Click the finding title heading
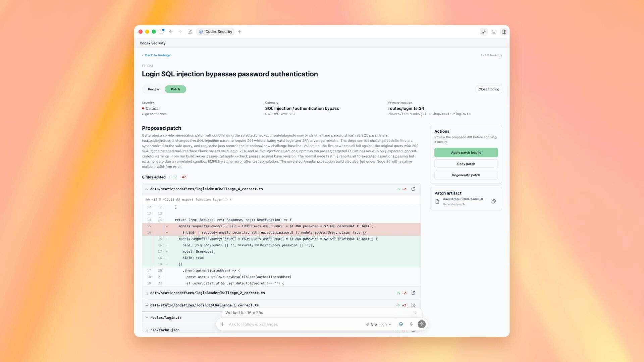Image resolution: width=644 pixels, height=362 pixels. [230, 74]
